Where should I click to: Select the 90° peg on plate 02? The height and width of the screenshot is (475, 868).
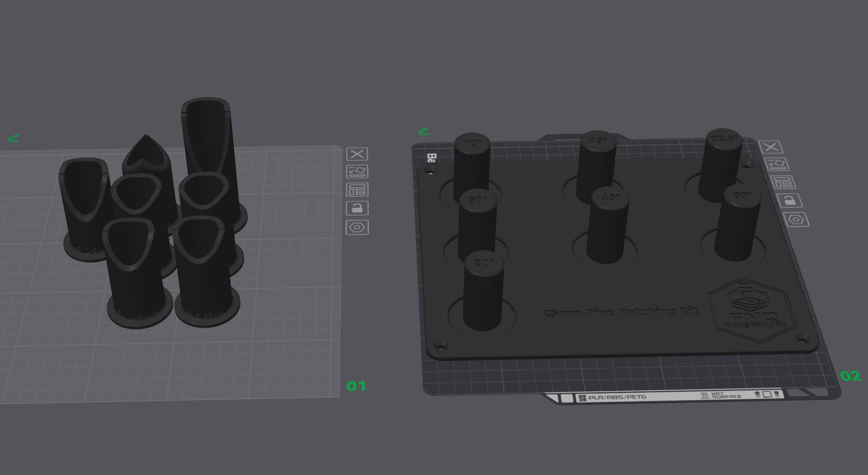click(x=483, y=292)
